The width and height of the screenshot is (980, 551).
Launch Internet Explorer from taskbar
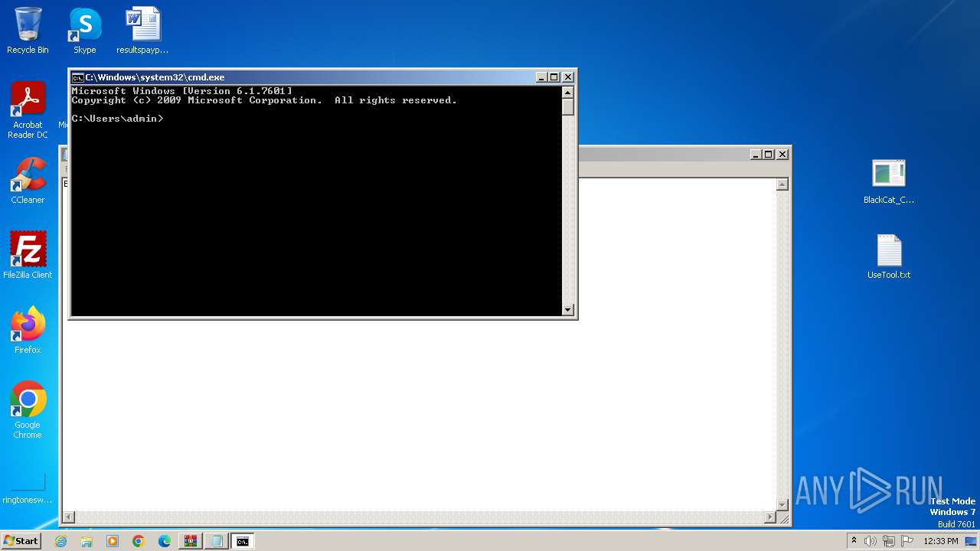point(60,541)
